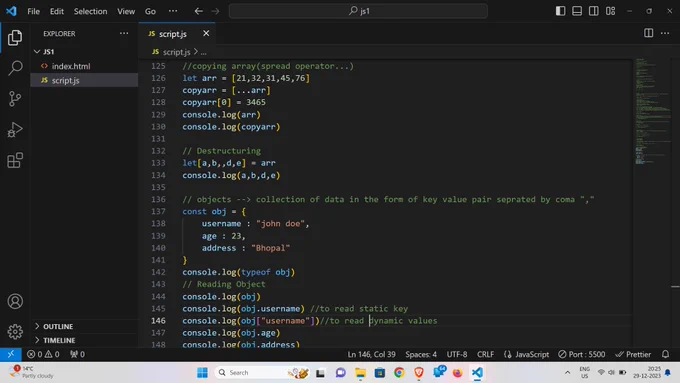Open weather widget showing 14°C
The height and width of the screenshot is (383, 680).
31,372
